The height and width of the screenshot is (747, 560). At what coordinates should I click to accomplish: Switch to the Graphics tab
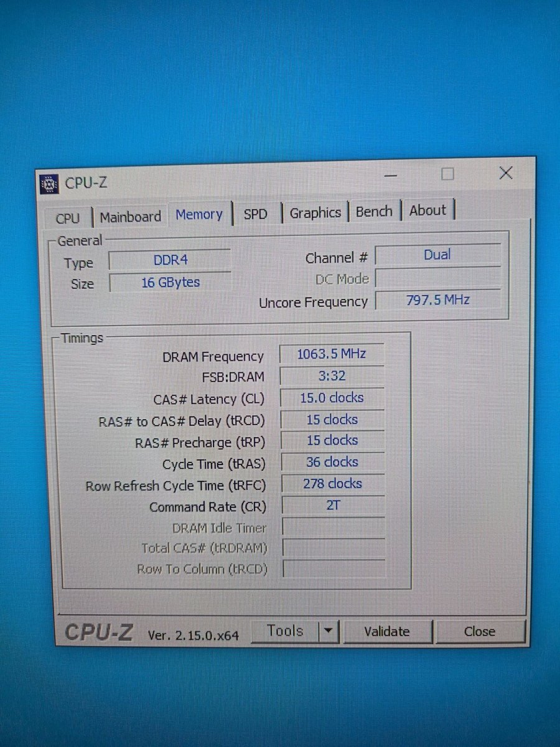315,213
